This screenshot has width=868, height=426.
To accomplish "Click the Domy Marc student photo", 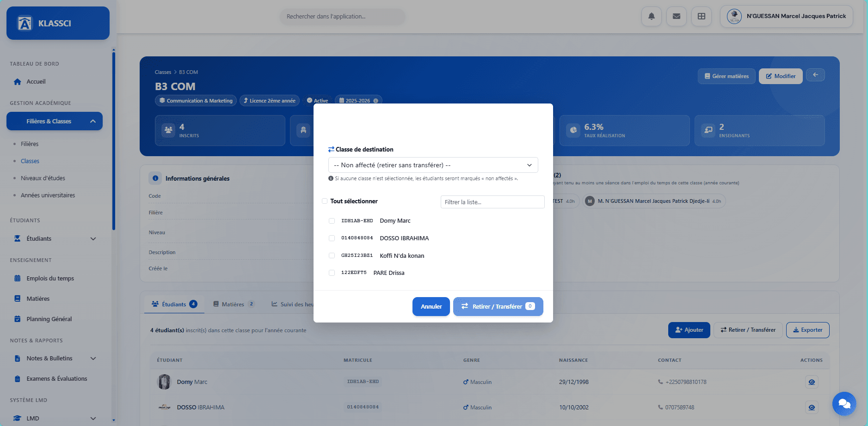I will tap(164, 382).
